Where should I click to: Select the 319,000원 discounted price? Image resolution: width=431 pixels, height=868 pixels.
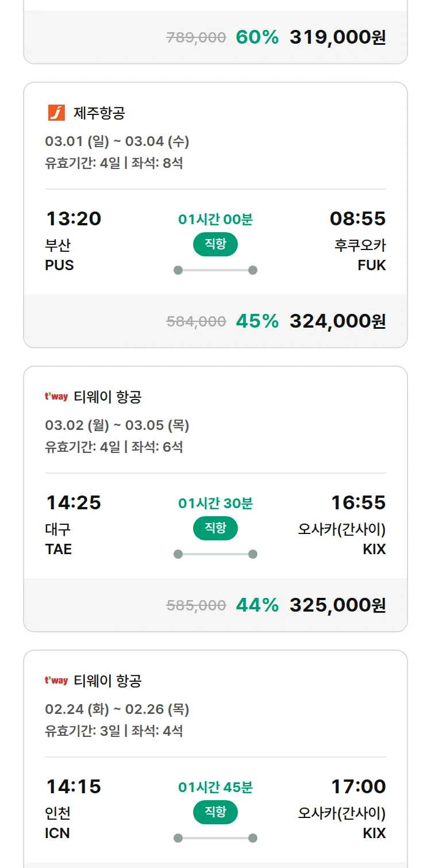coord(337,37)
